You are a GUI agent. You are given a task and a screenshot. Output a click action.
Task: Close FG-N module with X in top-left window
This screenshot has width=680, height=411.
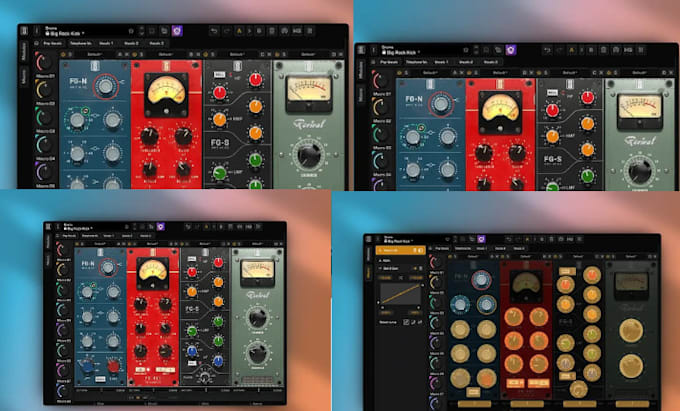click(x=127, y=54)
